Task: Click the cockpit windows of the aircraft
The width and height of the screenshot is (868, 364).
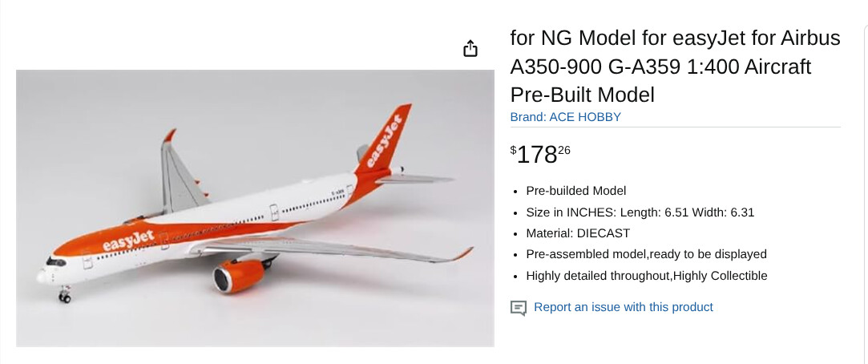Action: click(x=55, y=261)
